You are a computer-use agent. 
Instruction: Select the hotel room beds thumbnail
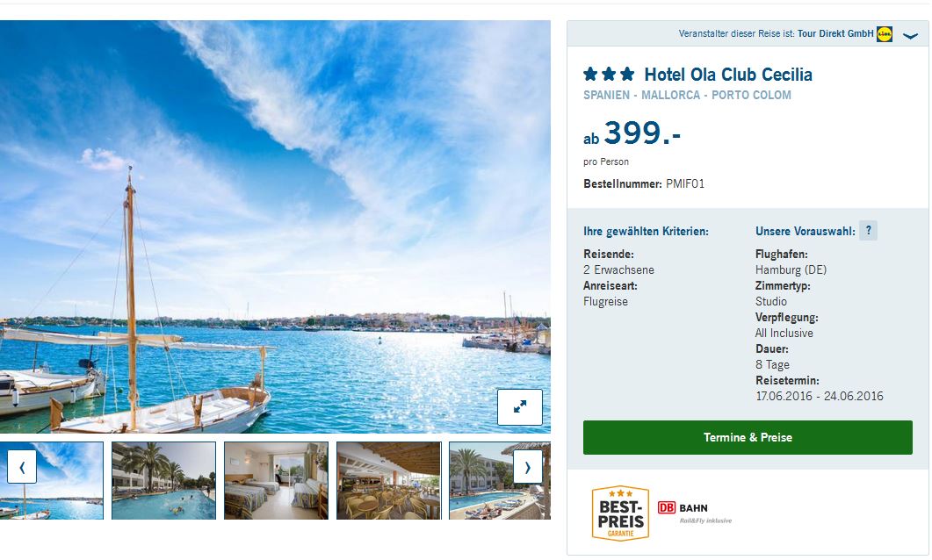coord(277,480)
